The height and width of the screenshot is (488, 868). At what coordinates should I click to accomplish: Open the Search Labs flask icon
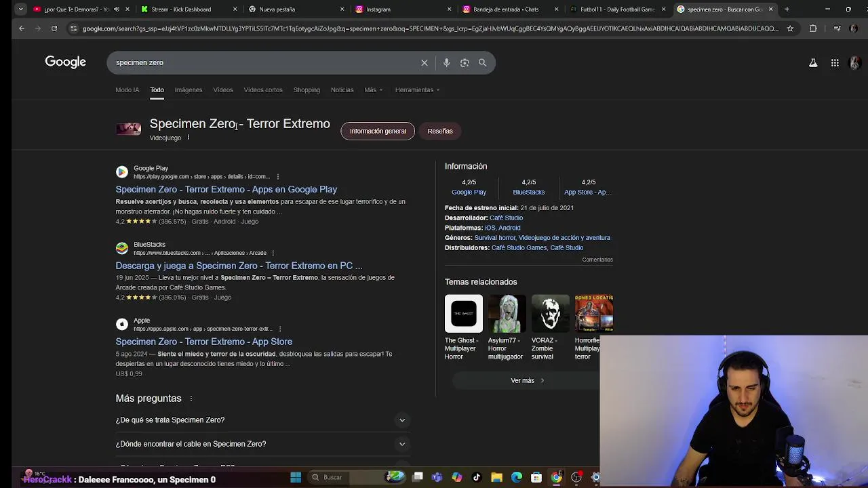813,62
